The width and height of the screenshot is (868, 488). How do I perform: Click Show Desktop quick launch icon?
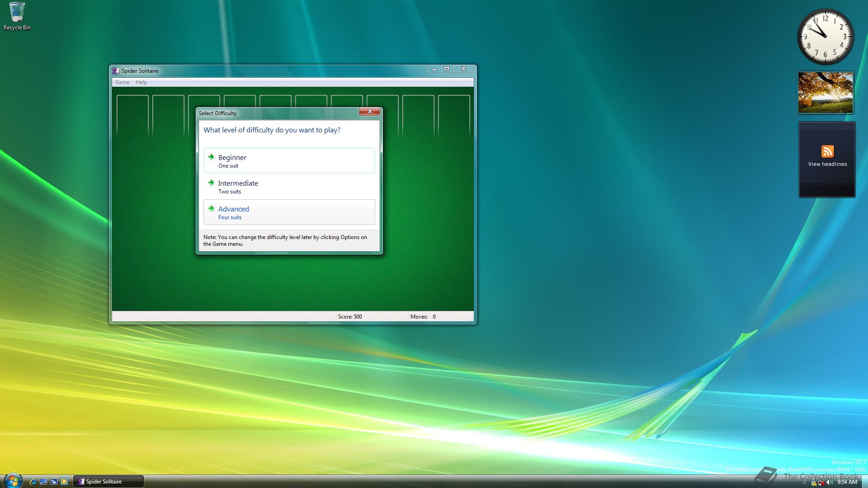43,482
